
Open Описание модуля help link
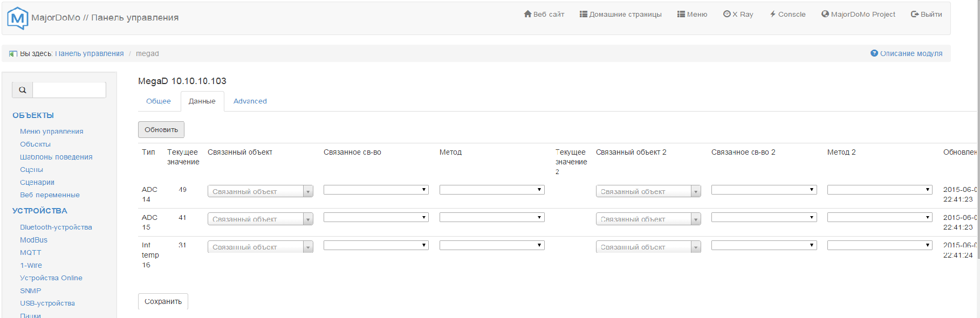pos(906,53)
